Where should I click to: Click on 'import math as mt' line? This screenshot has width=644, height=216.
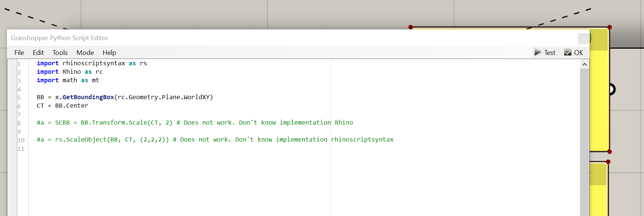click(x=68, y=80)
